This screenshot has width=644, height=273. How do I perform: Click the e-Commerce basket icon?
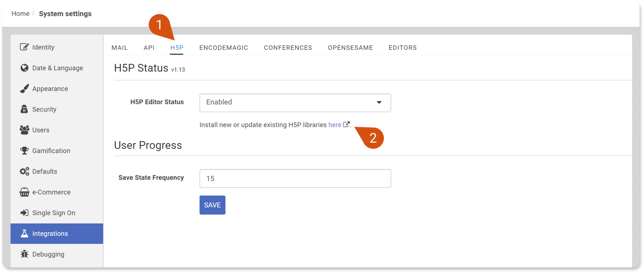24,192
